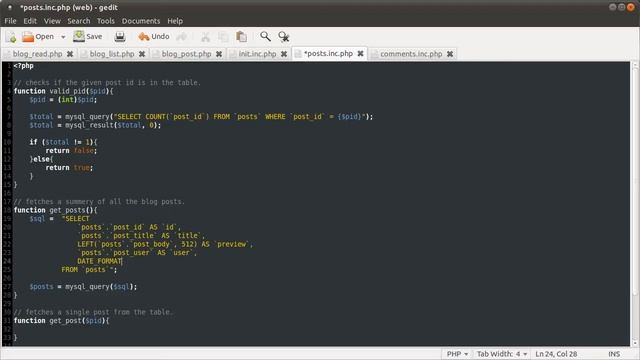Open Find with magnifier icon
Image resolution: width=640 pixels, height=360 pixels.
pos(265,37)
